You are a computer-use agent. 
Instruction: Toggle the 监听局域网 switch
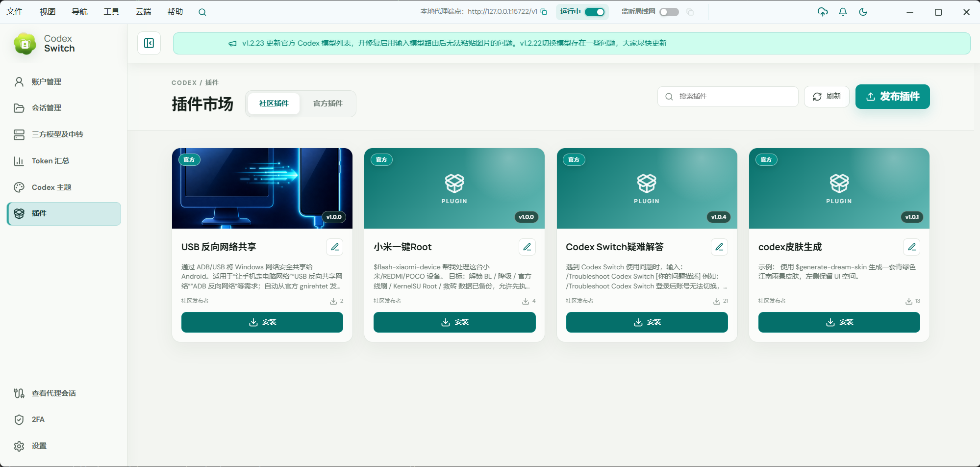(669, 12)
